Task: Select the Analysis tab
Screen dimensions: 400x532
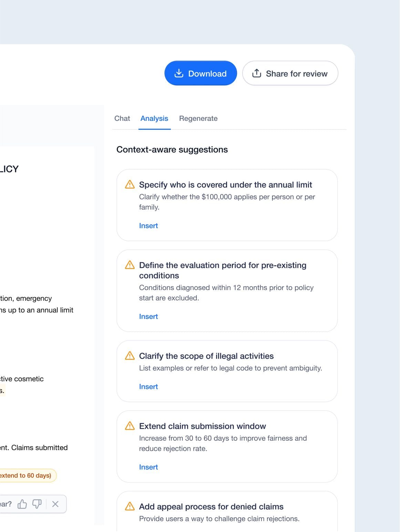Action: [x=154, y=118]
